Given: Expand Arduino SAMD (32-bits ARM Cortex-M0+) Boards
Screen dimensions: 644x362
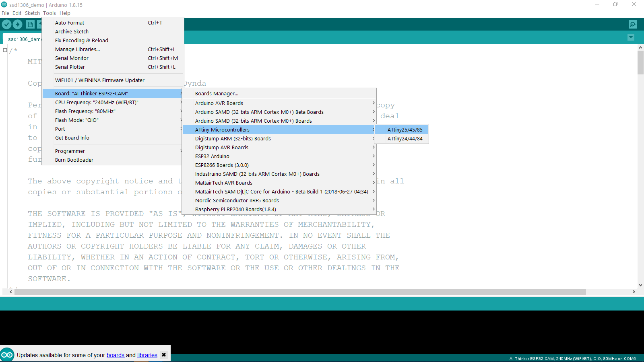Looking at the screenshot, I should [x=279, y=121].
